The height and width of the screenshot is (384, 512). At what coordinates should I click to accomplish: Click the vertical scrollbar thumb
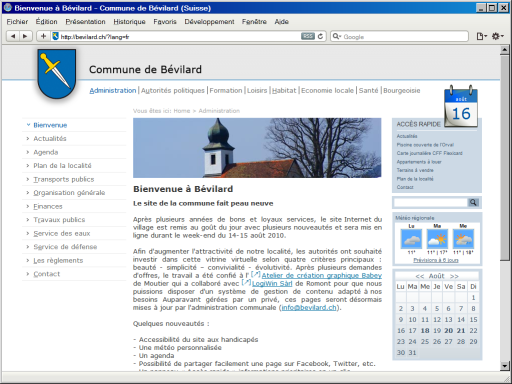504,157
